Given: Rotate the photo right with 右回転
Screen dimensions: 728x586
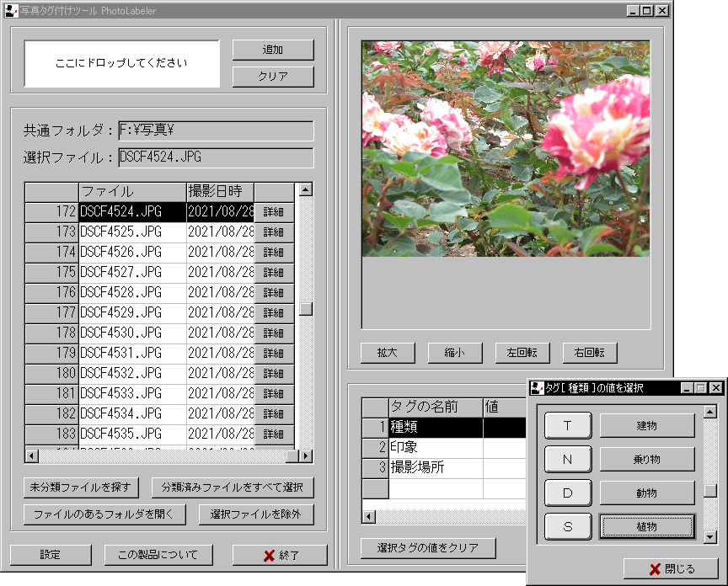Looking at the screenshot, I should [590, 353].
